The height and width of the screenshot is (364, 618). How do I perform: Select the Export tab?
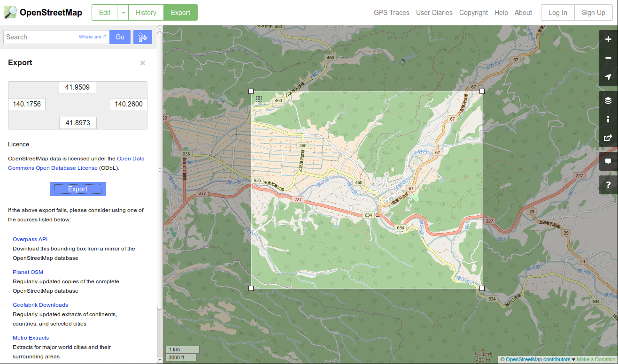click(x=181, y=13)
